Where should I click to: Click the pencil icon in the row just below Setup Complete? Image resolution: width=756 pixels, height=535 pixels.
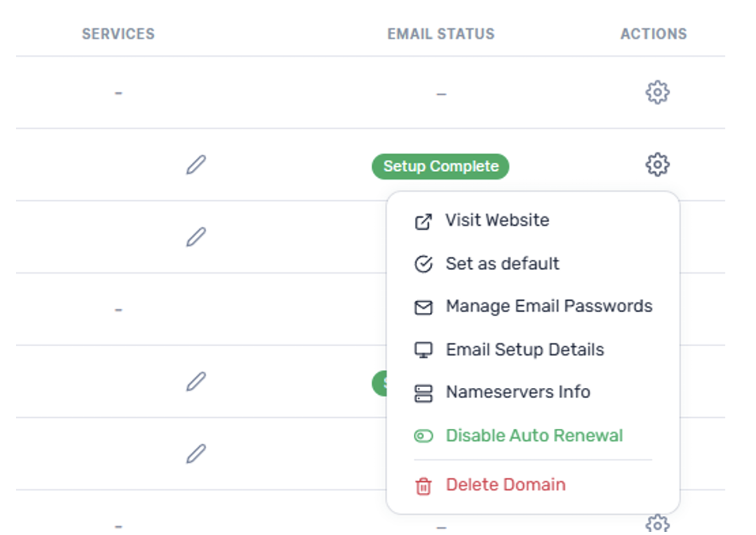[x=196, y=237]
